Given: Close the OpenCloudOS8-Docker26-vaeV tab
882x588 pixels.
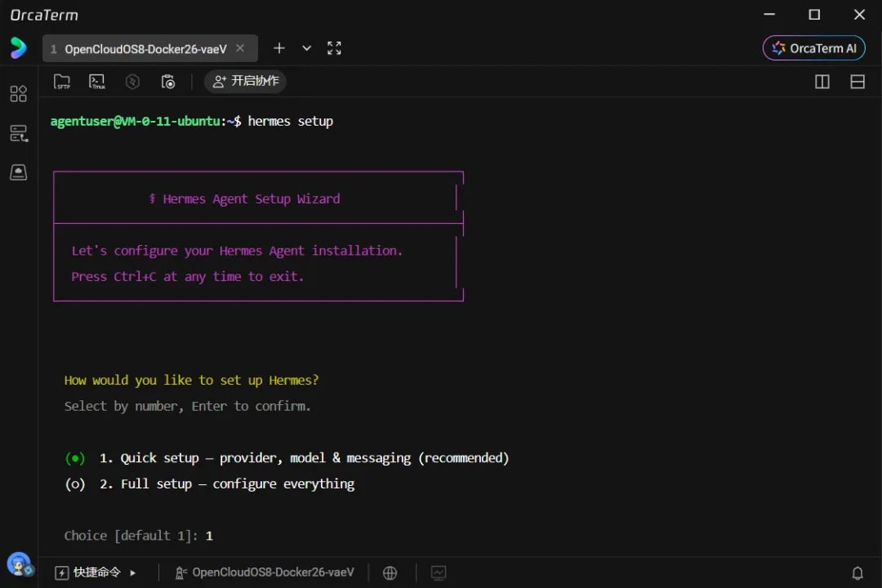Looking at the screenshot, I should coord(240,48).
